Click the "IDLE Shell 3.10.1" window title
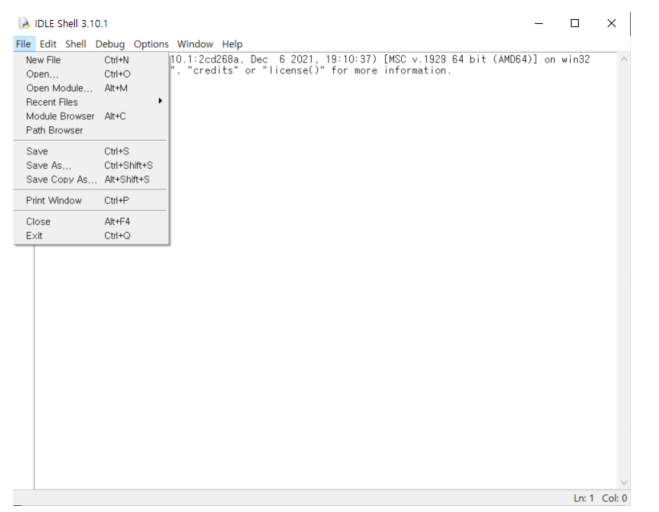 [x=71, y=24]
